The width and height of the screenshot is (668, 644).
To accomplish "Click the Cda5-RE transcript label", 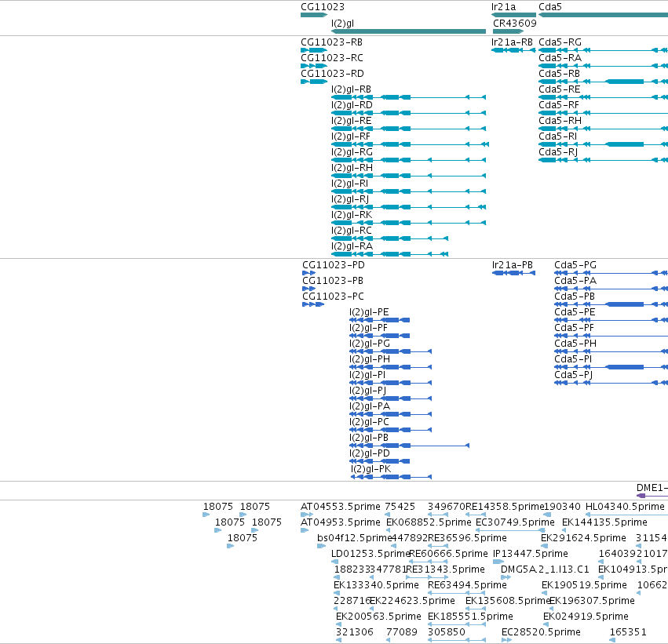I will (x=560, y=89).
